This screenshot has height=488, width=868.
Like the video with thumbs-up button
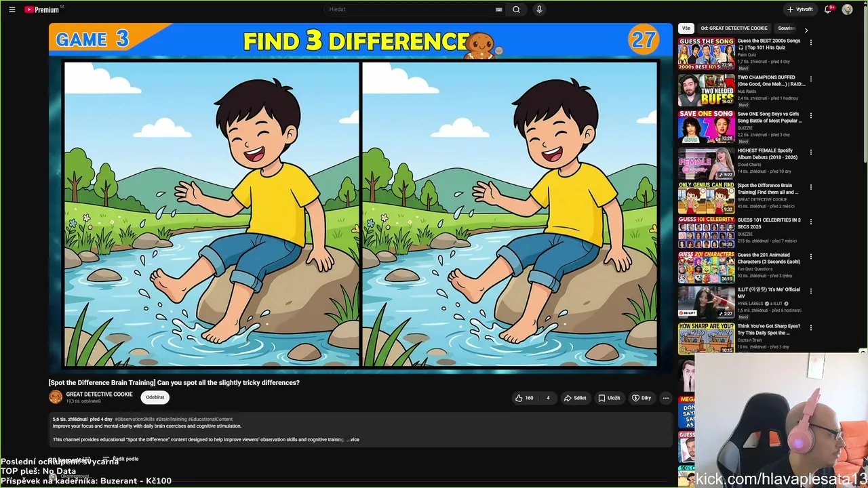click(x=524, y=398)
